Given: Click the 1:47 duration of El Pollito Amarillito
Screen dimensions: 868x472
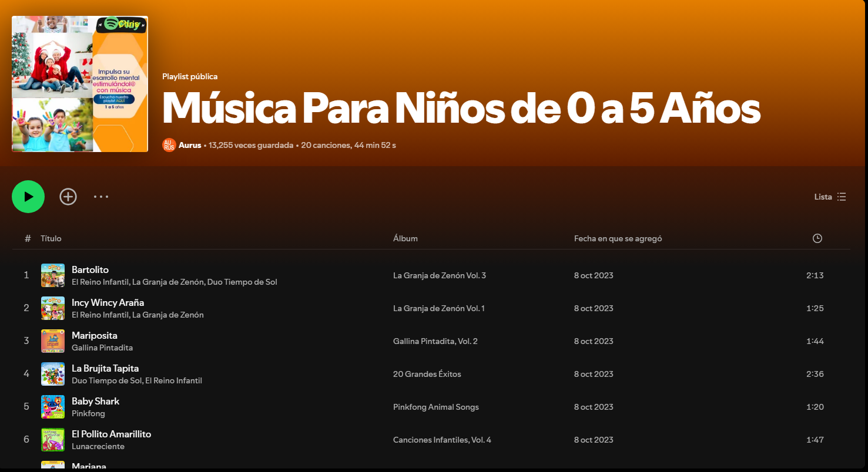Looking at the screenshot, I should 815,440.
